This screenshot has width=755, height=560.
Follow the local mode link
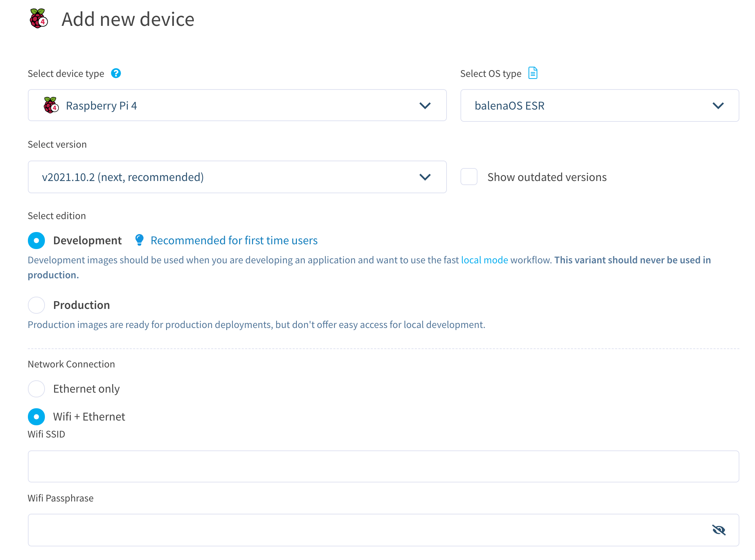tap(484, 260)
